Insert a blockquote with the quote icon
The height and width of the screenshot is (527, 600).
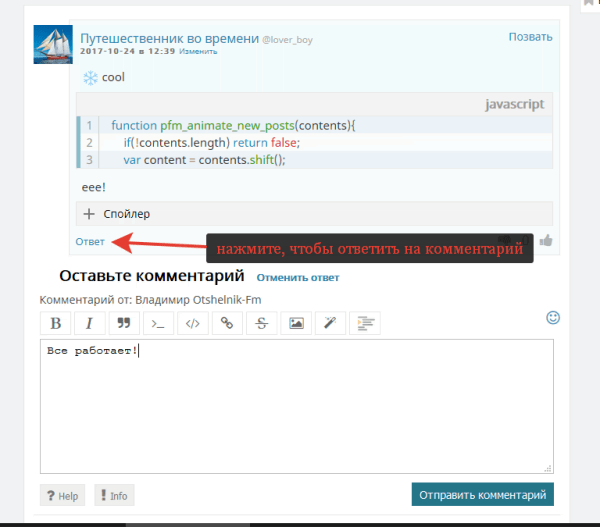coord(124,323)
